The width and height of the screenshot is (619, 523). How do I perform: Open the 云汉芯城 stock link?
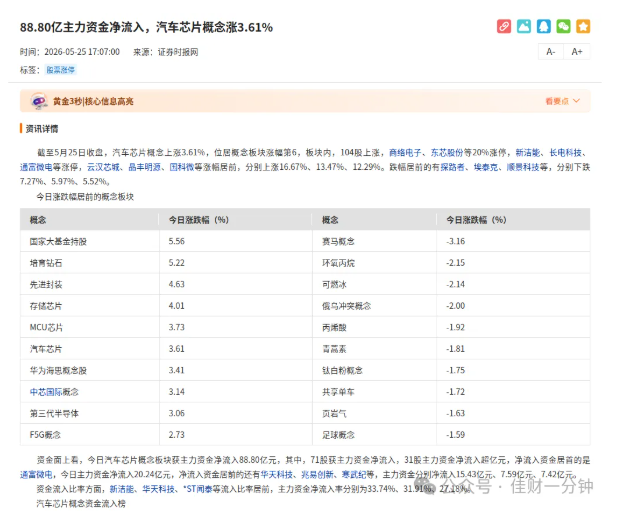pyautogui.click(x=103, y=167)
